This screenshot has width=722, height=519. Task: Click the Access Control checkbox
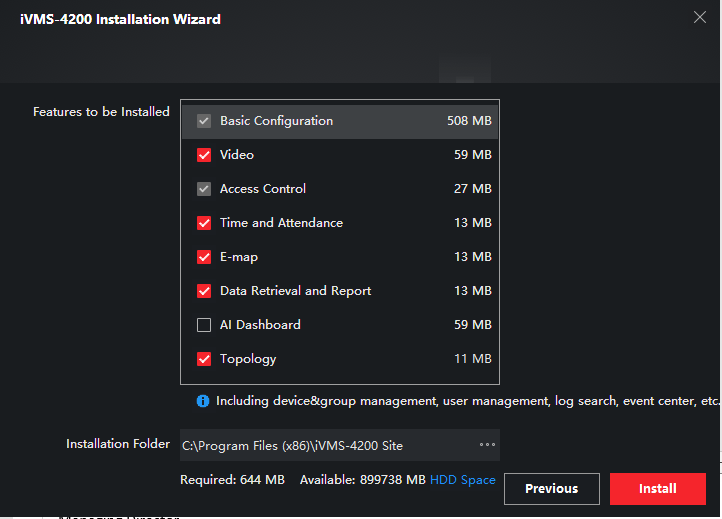coord(204,189)
